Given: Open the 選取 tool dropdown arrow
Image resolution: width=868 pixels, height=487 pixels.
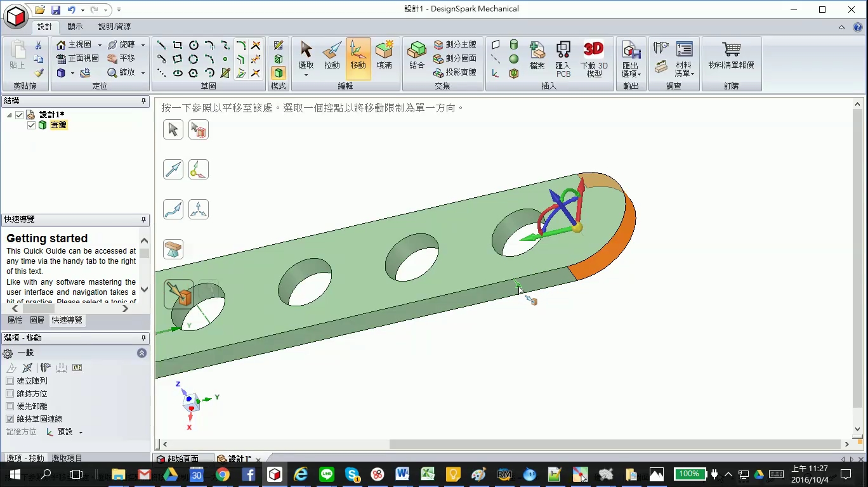Looking at the screenshot, I should point(306,75).
